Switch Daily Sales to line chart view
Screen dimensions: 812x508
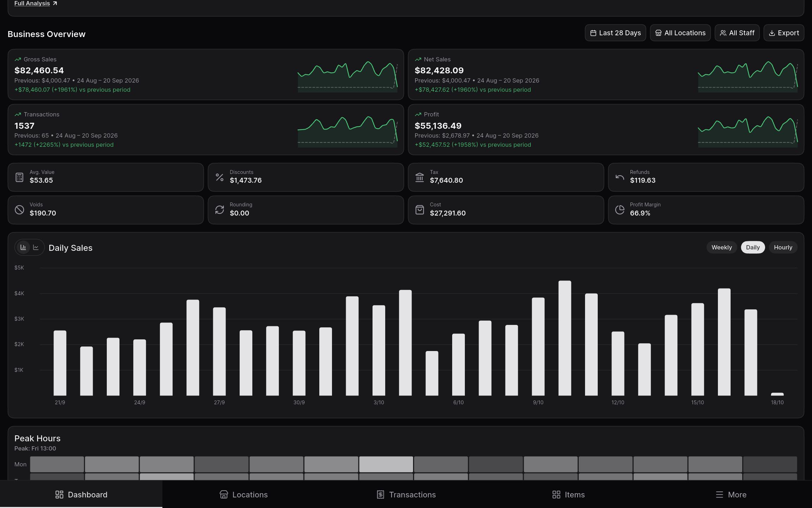[36, 247]
